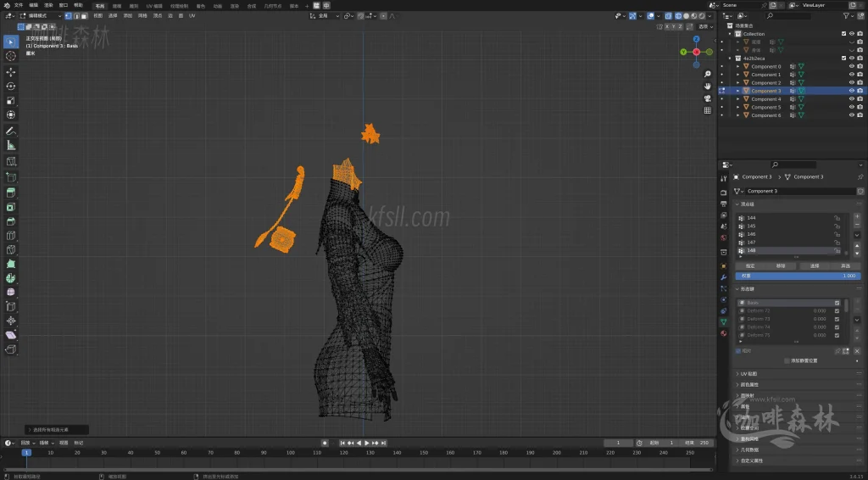The image size is (868, 480).
Task: Open the Tool properties tab
Action: coord(724,178)
